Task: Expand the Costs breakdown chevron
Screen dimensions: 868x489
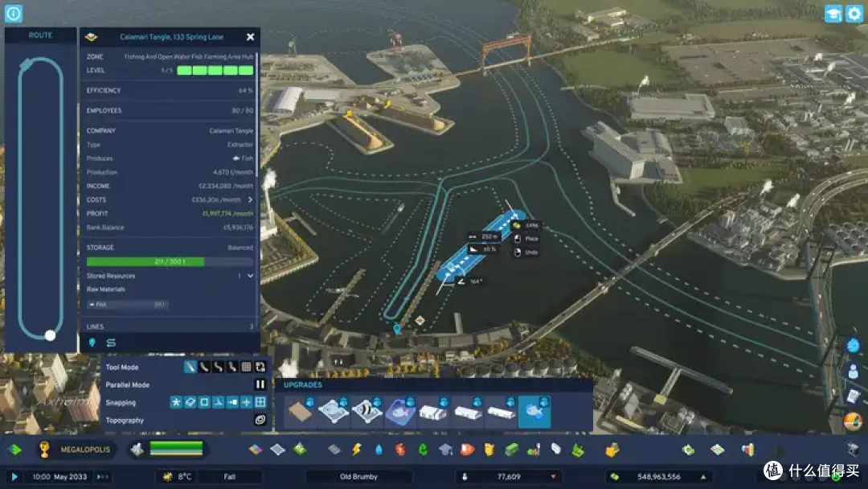Action: click(250, 199)
